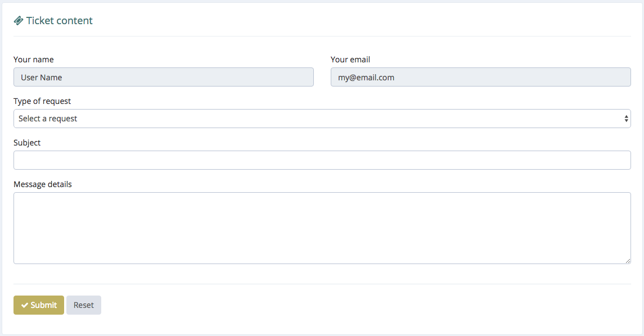
Task: Reset the ticket form
Action: click(84, 305)
